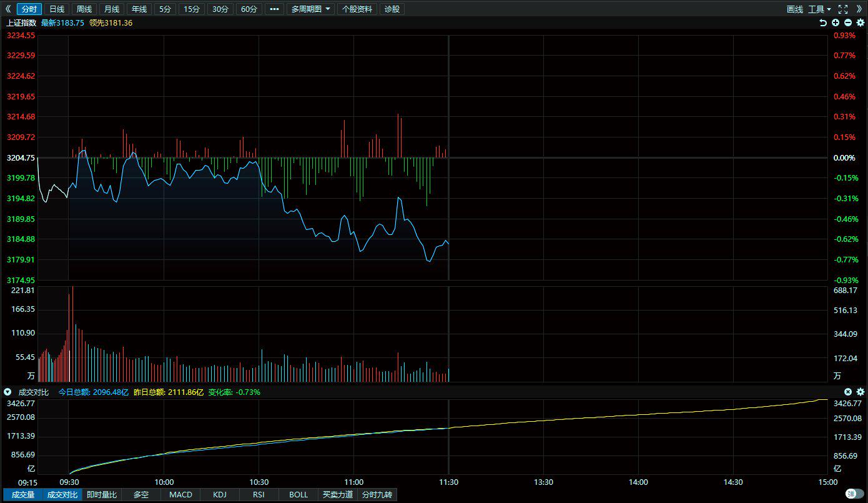
Task: Select the 买卖力道 indicator tab
Action: (338, 494)
